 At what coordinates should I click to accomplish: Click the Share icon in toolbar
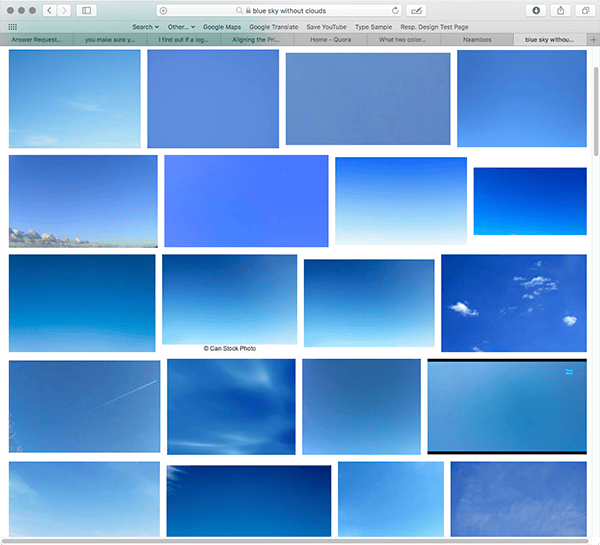point(561,10)
